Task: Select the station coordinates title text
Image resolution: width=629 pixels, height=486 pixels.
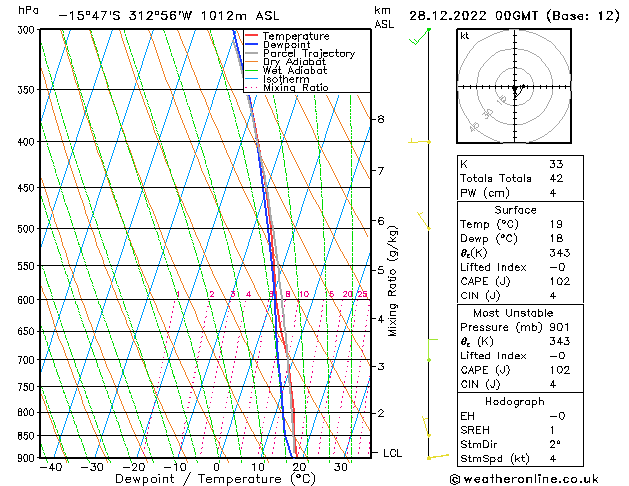Action: 168,16
